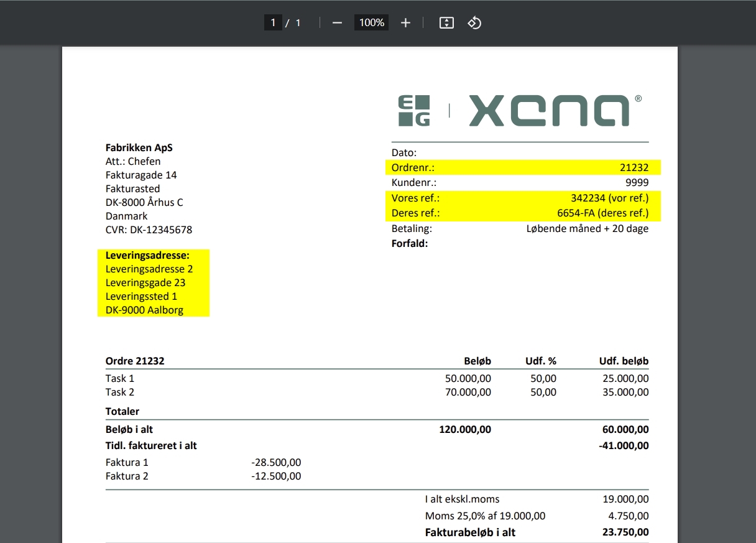Select the zoom percentage field showing 100%

(371, 22)
